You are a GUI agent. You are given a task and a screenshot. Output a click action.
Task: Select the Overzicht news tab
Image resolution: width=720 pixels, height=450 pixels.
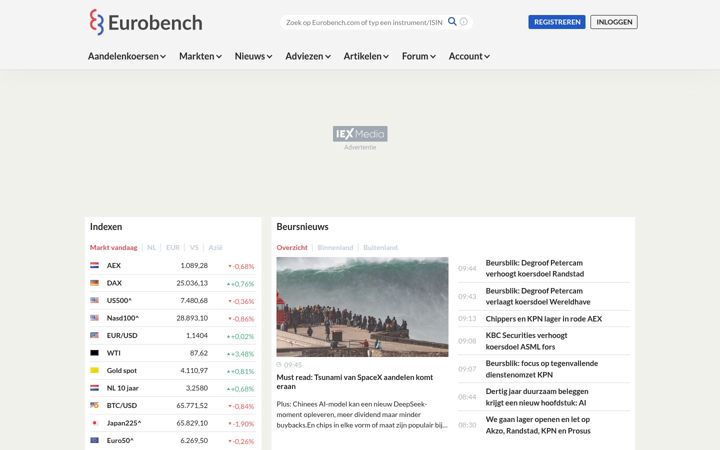(292, 248)
